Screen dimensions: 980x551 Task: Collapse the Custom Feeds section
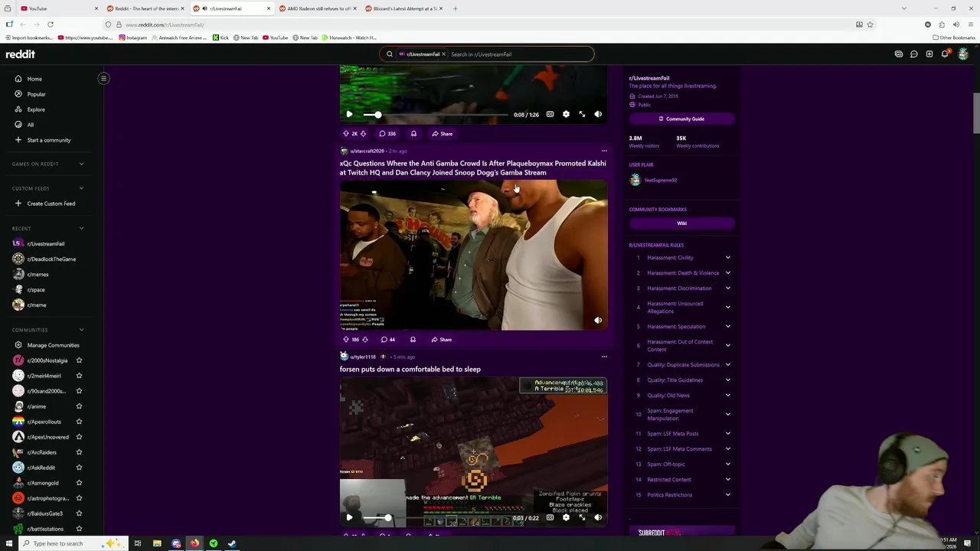(x=81, y=188)
